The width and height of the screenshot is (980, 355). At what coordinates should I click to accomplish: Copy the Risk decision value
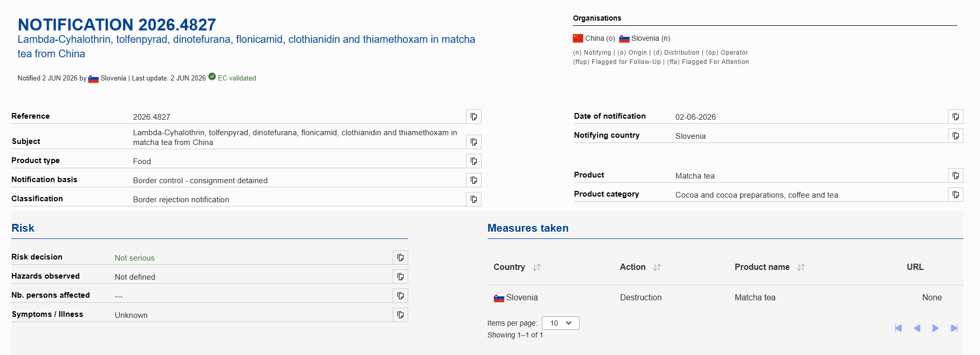400,257
